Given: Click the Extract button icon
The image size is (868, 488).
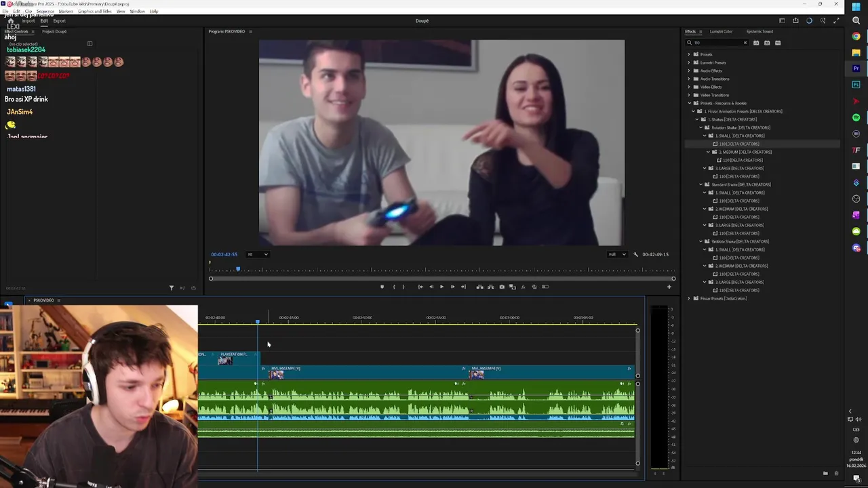Looking at the screenshot, I should pyautogui.click(x=491, y=287).
